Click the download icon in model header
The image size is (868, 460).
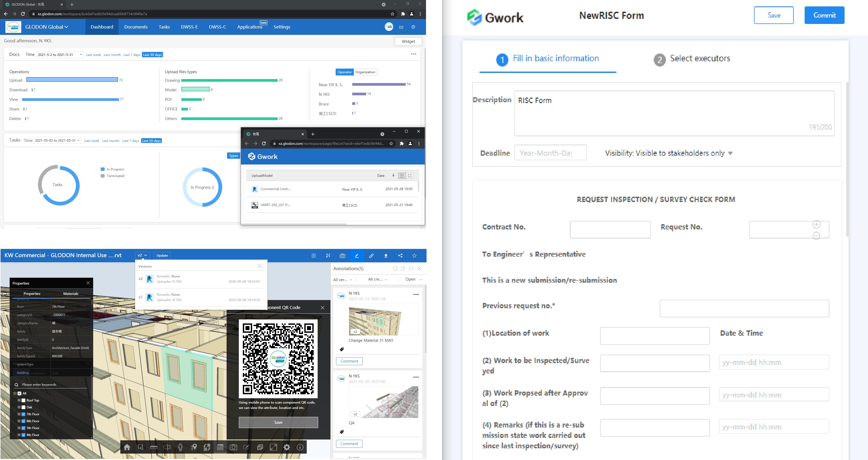[x=386, y=256]
